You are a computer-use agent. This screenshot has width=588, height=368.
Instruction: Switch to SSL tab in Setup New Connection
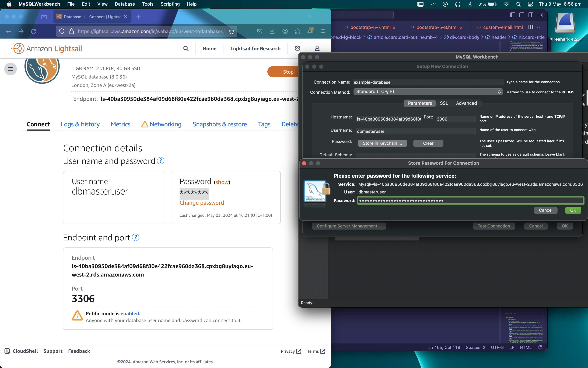click(x=444, y=103)
